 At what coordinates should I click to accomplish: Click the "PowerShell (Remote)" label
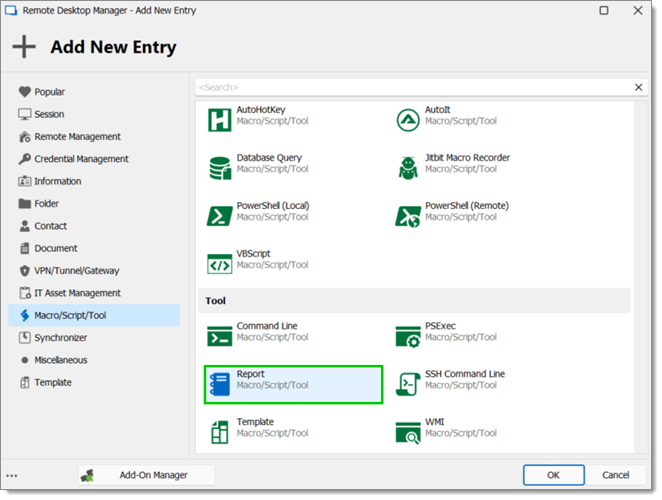pos(467,206)
